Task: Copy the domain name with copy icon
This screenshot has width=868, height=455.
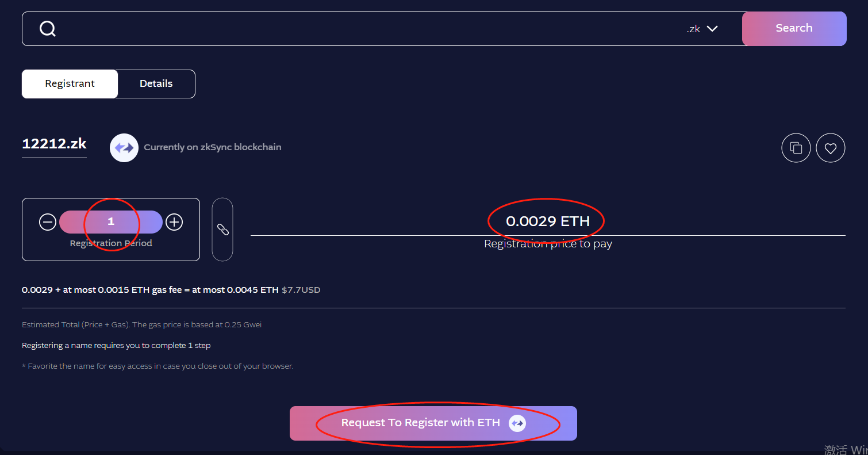Action: [796, 148]
